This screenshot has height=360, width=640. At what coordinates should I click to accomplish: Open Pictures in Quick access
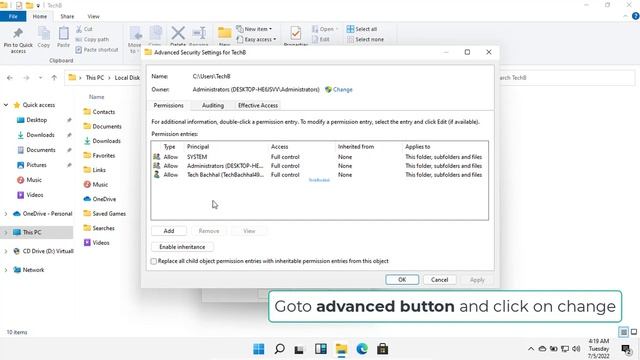[x=36, y=165]
